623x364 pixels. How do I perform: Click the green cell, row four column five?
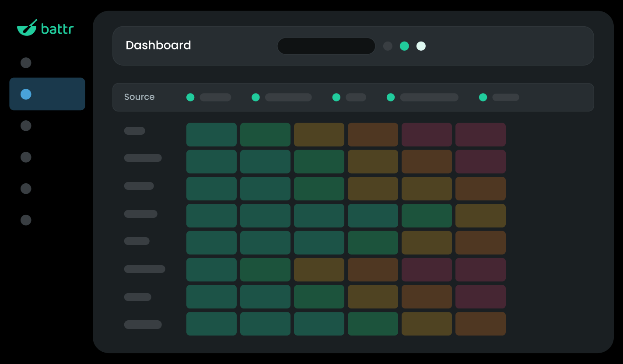tap(427, 216)
